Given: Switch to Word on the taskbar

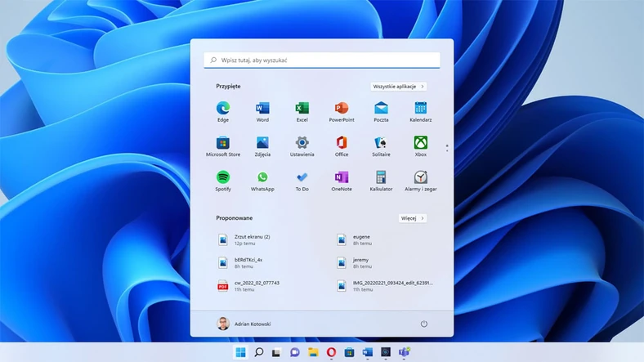Looking at the screenshot, I should 367,352.
